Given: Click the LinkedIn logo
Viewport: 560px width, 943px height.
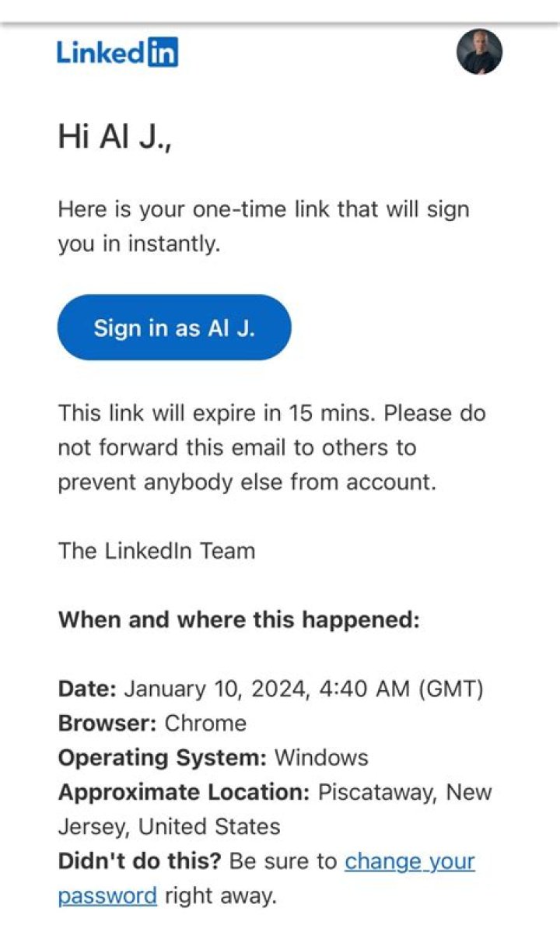Looking at the screenshot, I should pyautogui.click(x=117, y=53).
